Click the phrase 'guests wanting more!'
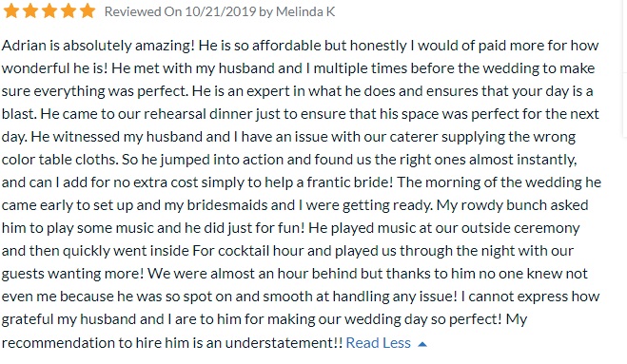The height and width of the screenshot is (364, 627). pos(72,274)
